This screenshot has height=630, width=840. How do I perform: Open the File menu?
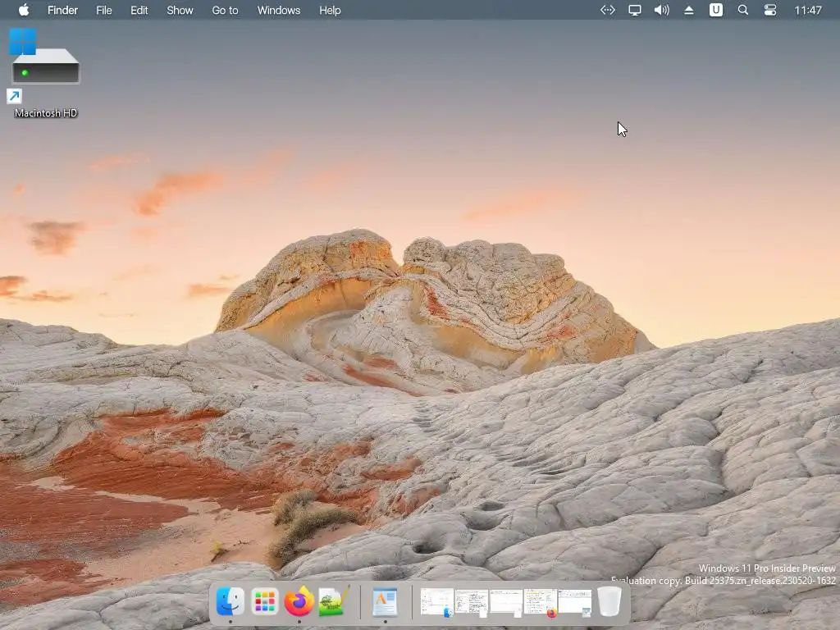[104, 10]
